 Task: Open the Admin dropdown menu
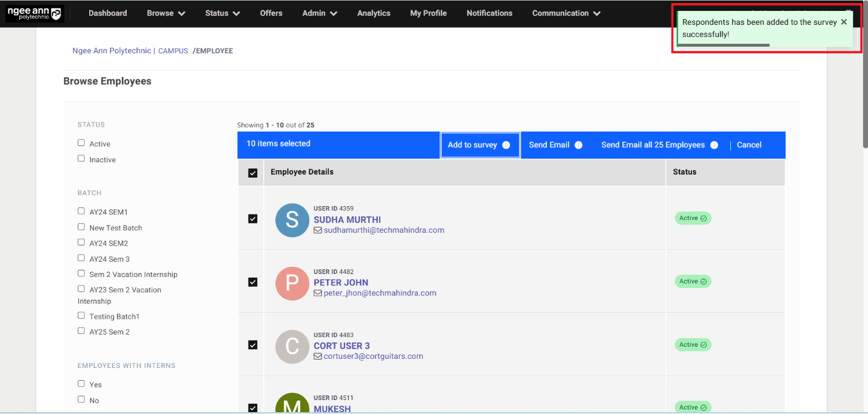(x=319, y=12)
